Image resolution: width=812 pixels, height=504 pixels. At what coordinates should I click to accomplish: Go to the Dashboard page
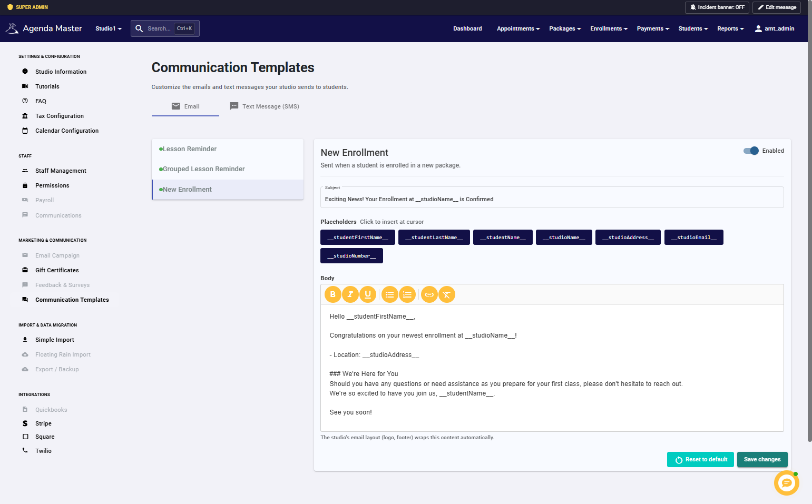click(x=467, y=28)
